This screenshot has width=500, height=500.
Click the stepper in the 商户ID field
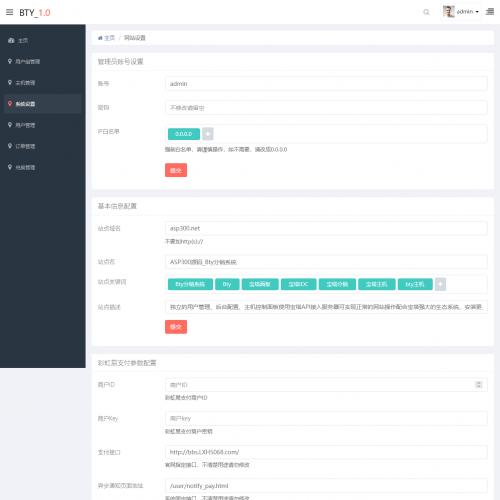(x=479, y=385)
